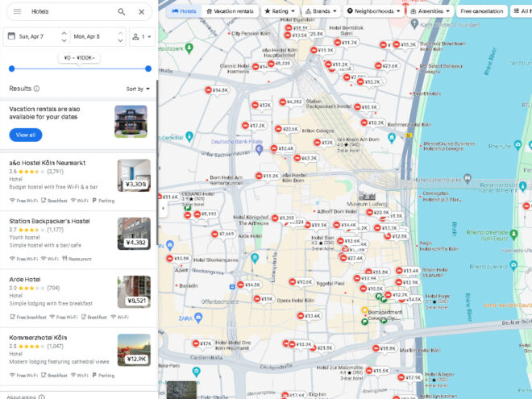Image resolution: width=532 pixels, height=399 pixels.
Task: Open the All filters button
Action: coord(522,11)
